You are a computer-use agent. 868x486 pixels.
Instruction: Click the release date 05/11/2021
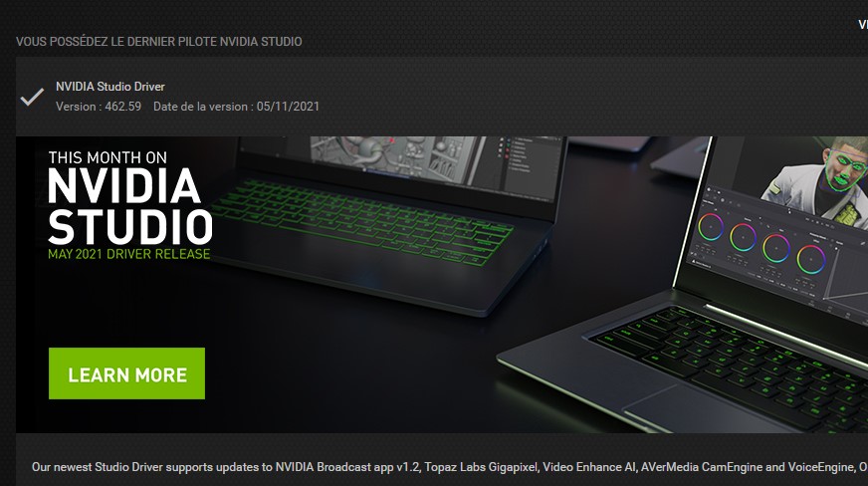click(288, 107)
